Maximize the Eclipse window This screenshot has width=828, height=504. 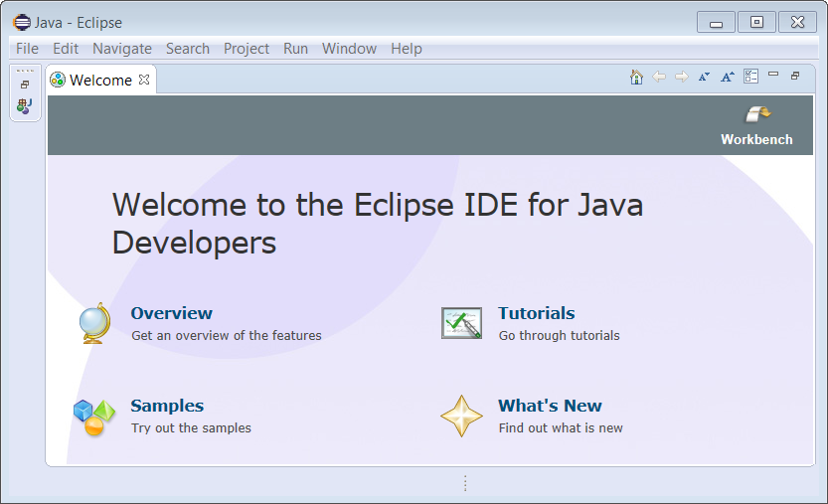(756, 22)
